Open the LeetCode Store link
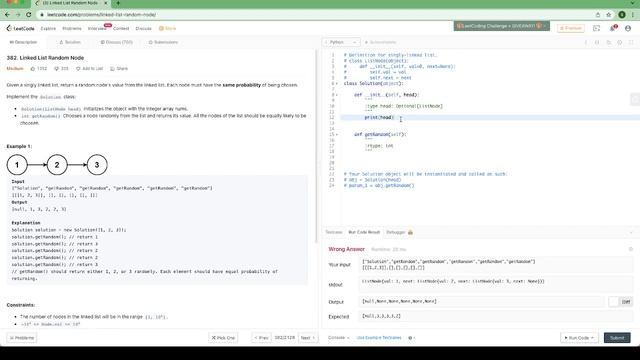Viewport: 640px width, 360px height. pyautogui.click(x=167, y=29)
